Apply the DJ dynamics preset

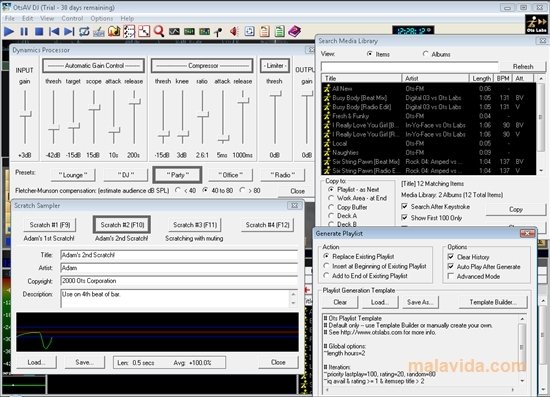[126, 175]
